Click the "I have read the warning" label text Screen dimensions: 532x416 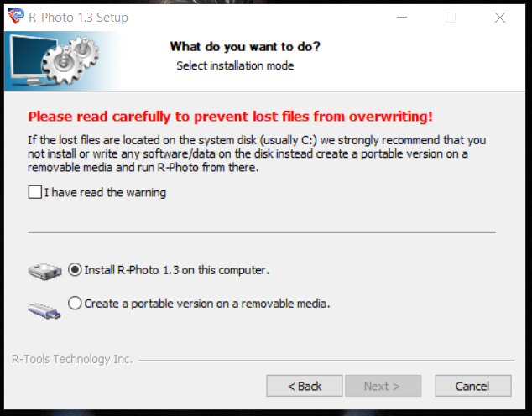tap(105, 193)
